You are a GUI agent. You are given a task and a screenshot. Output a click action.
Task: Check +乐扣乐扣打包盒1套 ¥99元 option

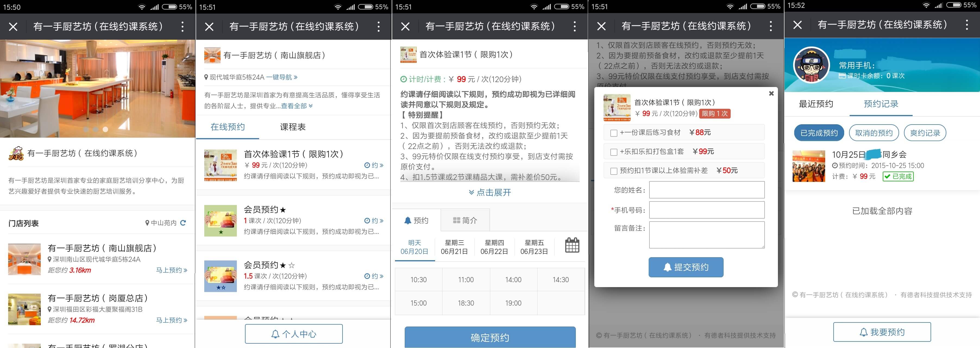(614, 152)
